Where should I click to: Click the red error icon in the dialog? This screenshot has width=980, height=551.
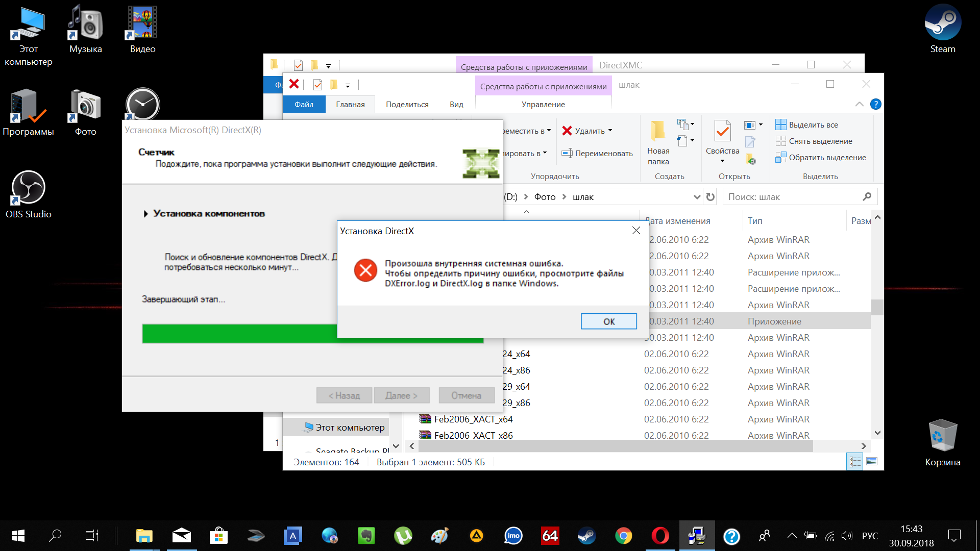pos(365,270)
